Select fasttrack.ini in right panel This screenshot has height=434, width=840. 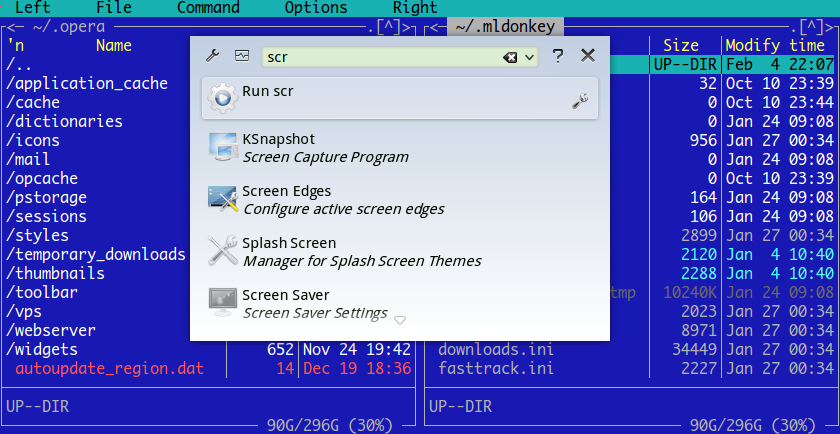(496, 369)
